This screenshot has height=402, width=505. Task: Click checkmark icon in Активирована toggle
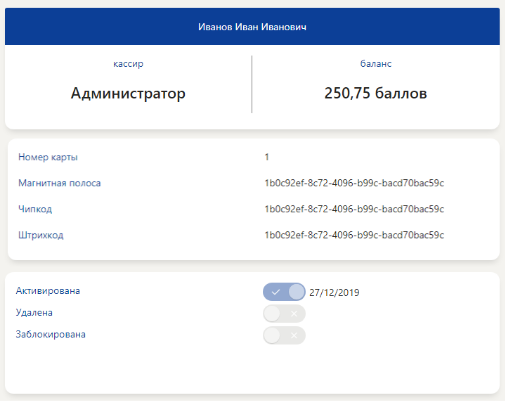(275, 292)
